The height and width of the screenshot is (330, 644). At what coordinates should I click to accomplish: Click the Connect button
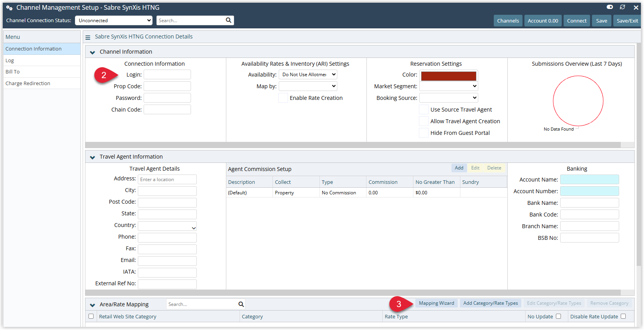coord(576,21)
